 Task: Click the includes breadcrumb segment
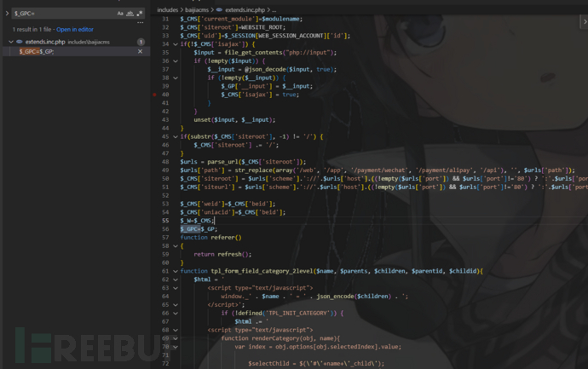(167, 9)
